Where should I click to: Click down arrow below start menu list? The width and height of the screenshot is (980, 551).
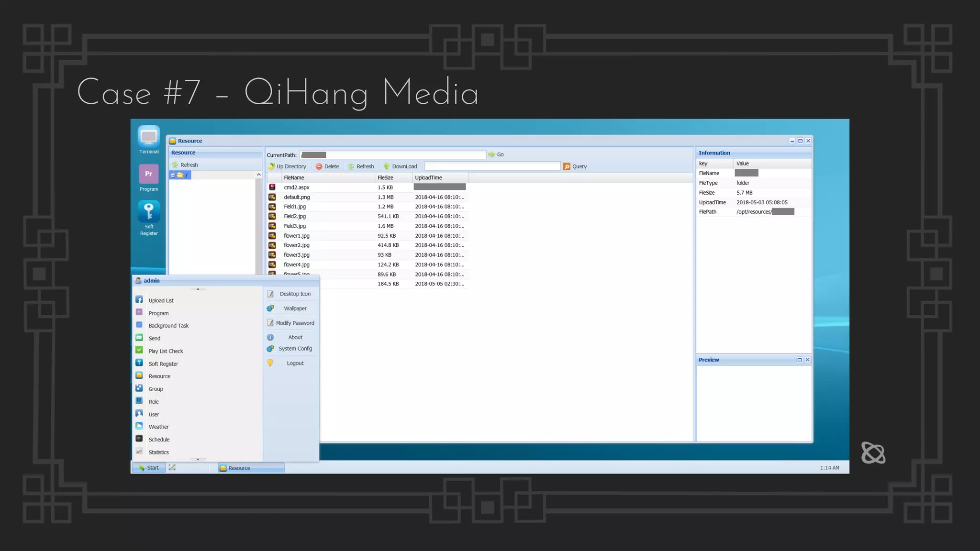pos(198,459)
